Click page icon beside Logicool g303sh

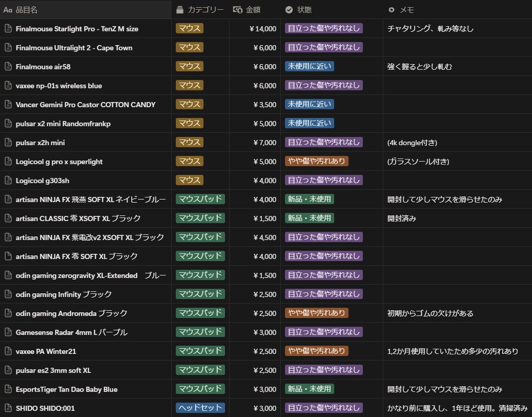(8, 181)
